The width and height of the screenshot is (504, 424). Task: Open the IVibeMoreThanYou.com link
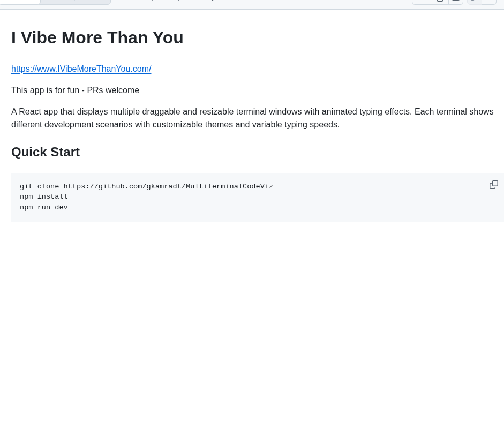point(81,69)
